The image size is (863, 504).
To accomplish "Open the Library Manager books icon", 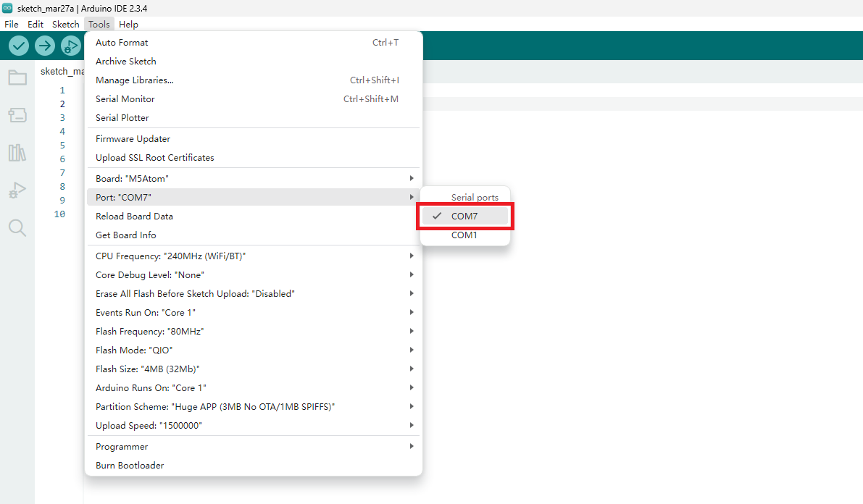I will point(17,153).
